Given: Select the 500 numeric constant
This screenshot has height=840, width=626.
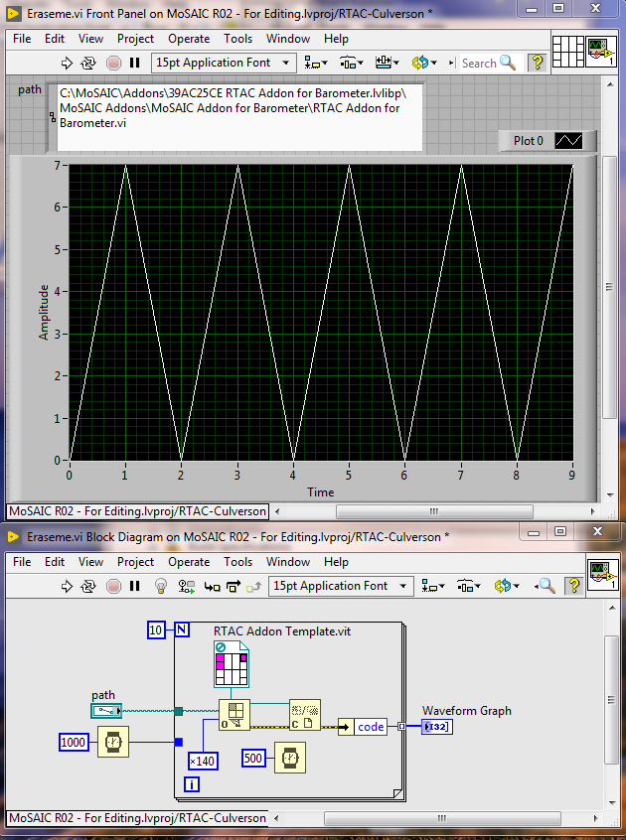Looking at the screenshot, I should point(253,758).
